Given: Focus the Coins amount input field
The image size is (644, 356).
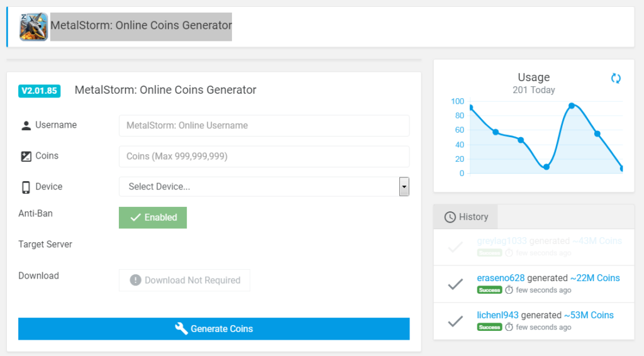Looking at the screenshot, I should 264,157.
